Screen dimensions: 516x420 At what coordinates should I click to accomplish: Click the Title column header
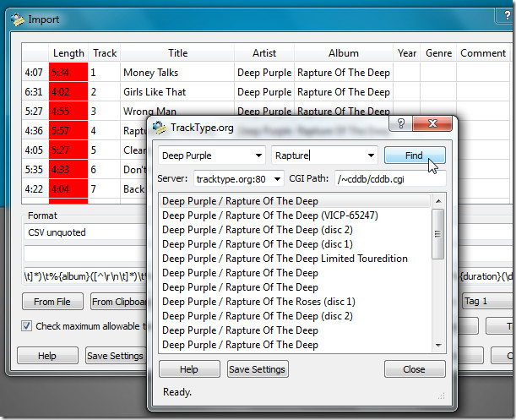click(x=177, y=53)
